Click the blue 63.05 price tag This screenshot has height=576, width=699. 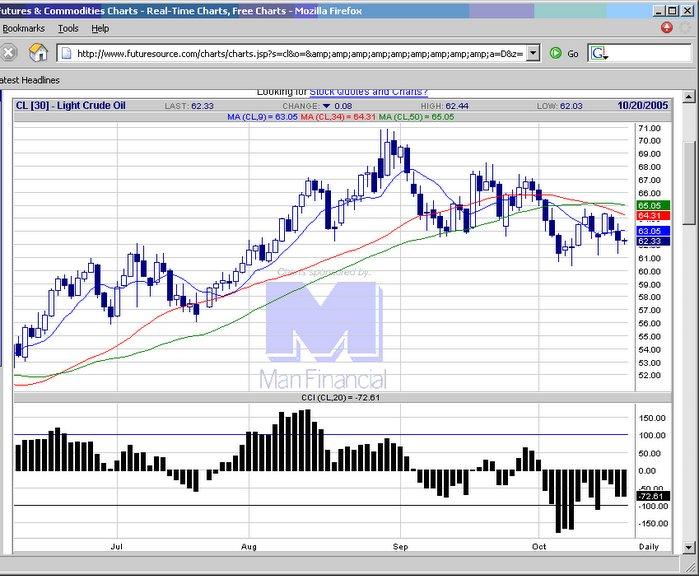[x=653, y=231]
